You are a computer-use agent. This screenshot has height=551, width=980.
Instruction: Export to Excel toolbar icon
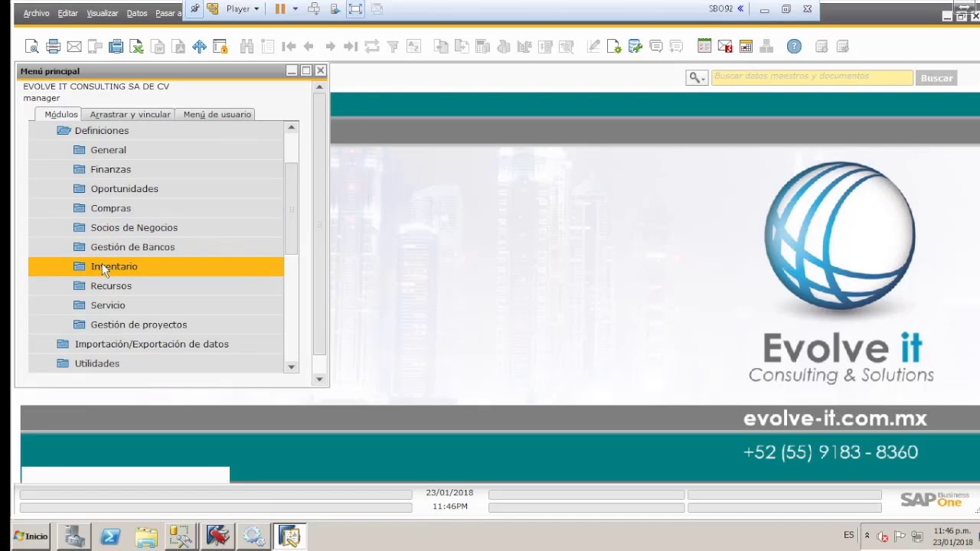coord(137,47)
